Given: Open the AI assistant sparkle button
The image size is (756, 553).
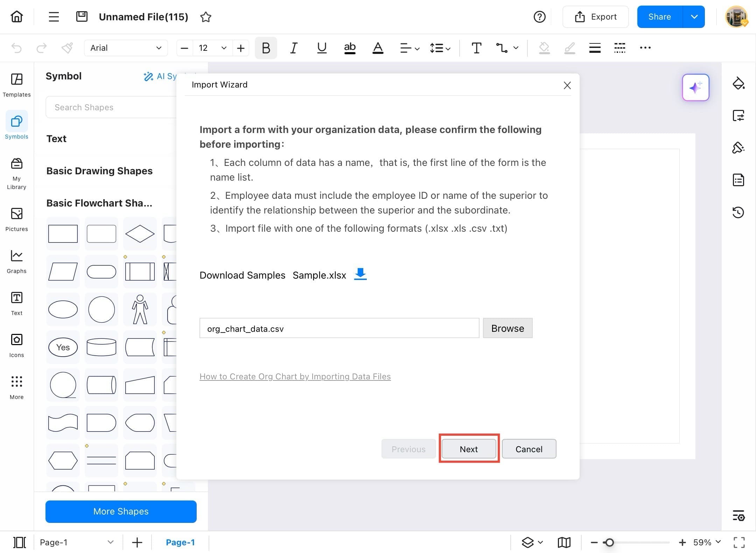Looking at the screenshot, I should pos(695,87).
